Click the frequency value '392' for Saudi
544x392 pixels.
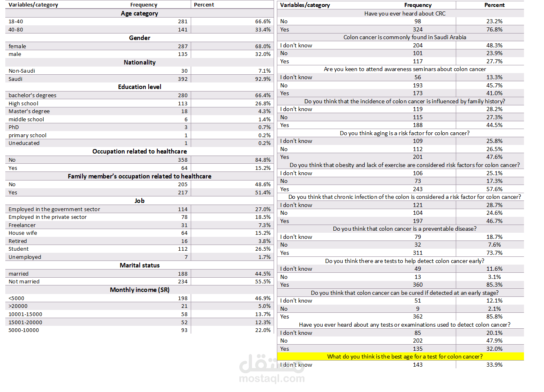click(x=183, y=79)
